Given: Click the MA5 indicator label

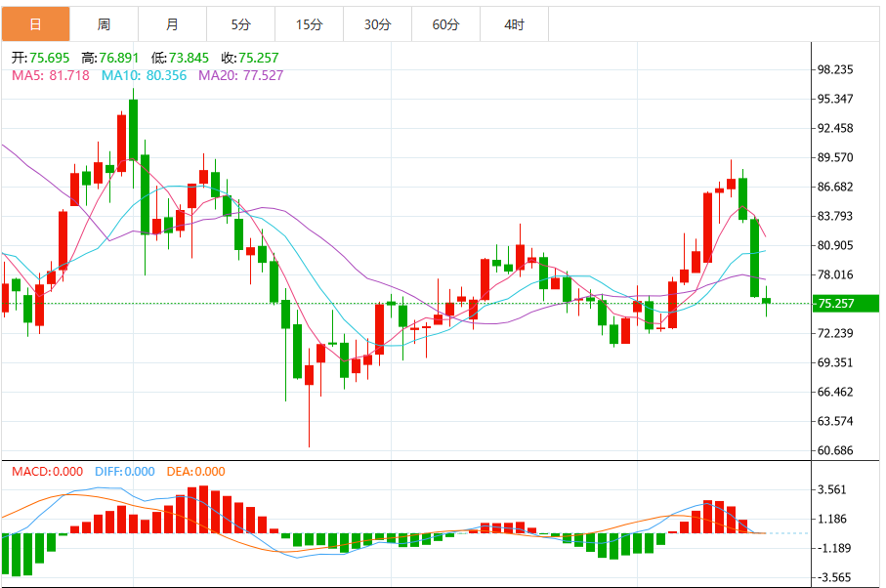Looking at the screenshot, I should click(50, 75).
